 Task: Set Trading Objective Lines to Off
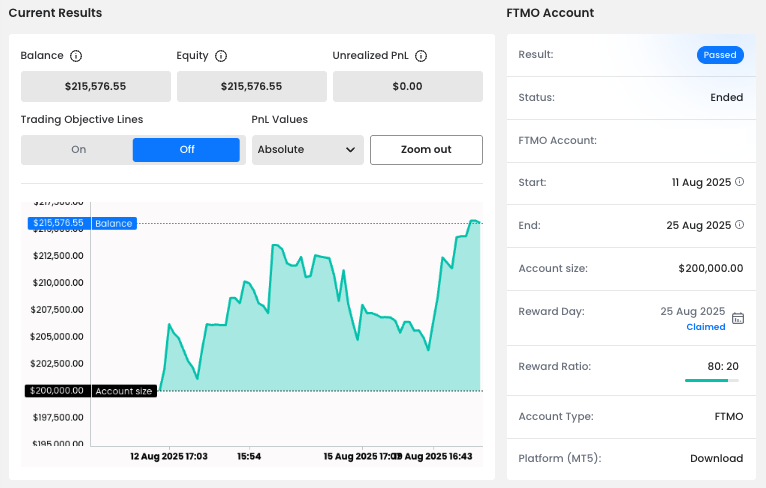pyautogui.click(x=186, y=150)
